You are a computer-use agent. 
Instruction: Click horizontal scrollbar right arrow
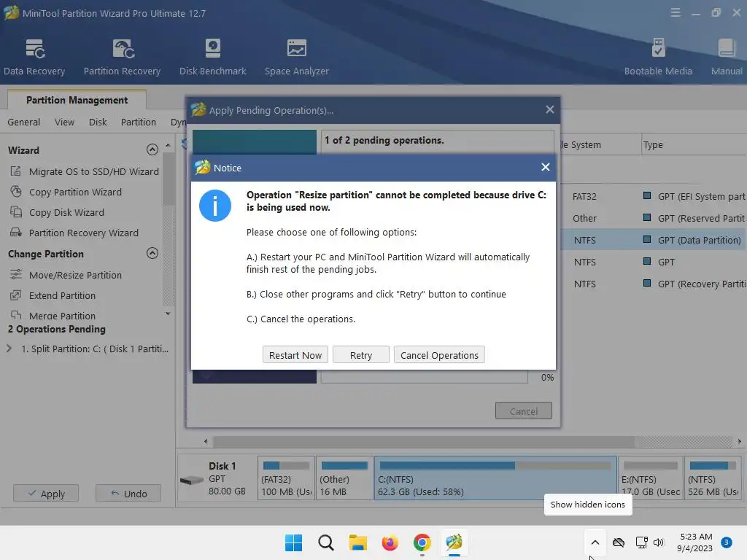click(x=740, y=441)
